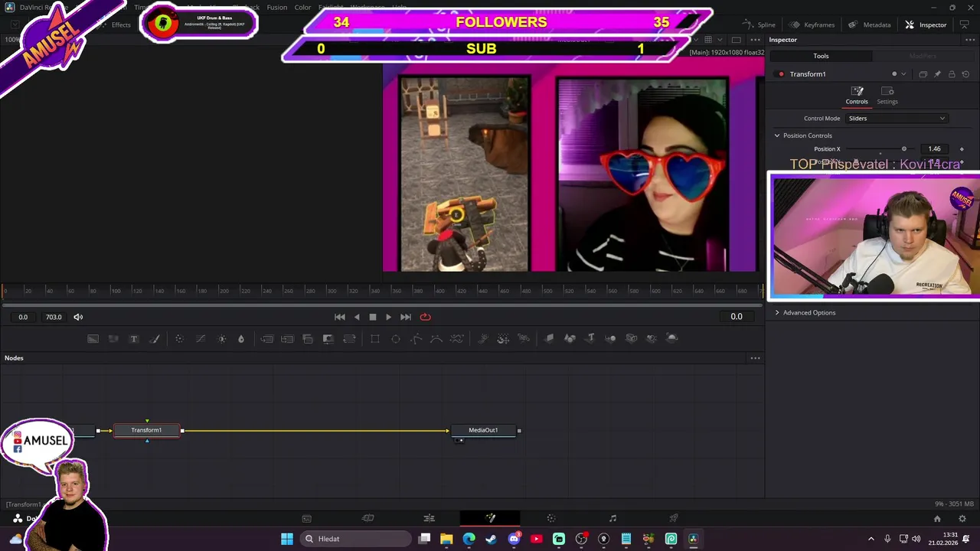The height and width of the screenshot is (551, 980).
Task: Select the Paint brush tool icon
Action: click(x=155, y=338)
